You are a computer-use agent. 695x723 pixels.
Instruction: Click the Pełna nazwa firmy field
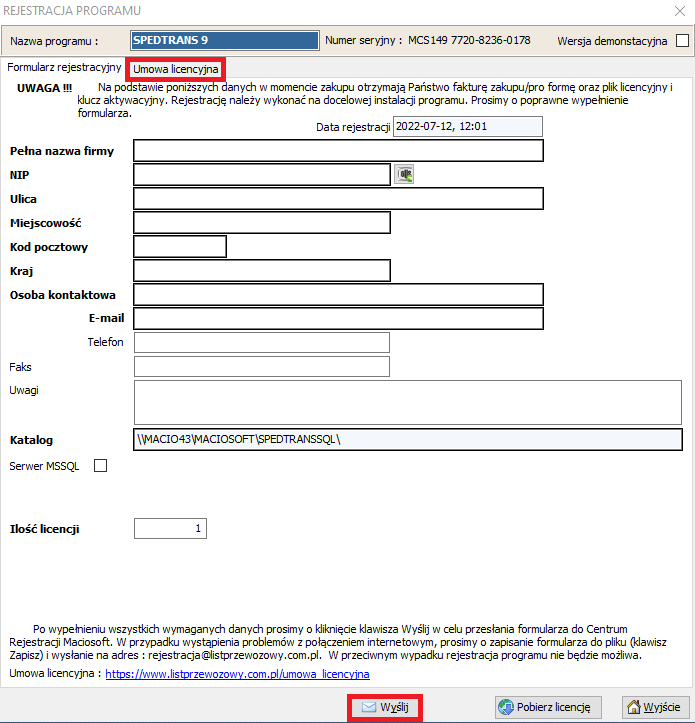click(339, 151)
